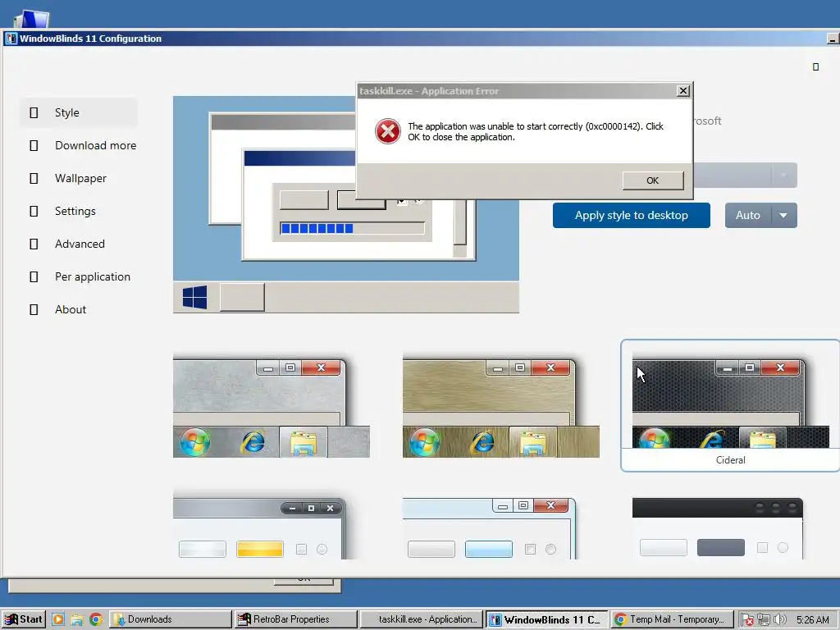Open the Start menu
840x630 pixels.
(24, 619)
